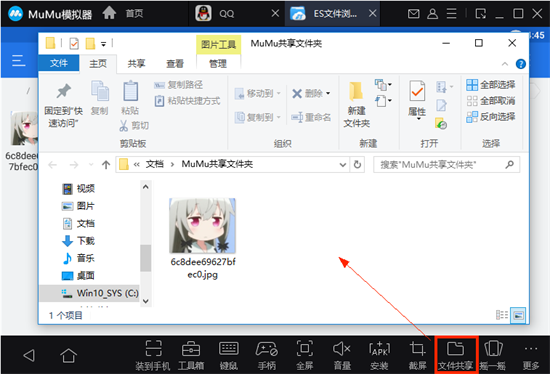
Task: Select 视频 in the navigation pane
Action: 79,189
